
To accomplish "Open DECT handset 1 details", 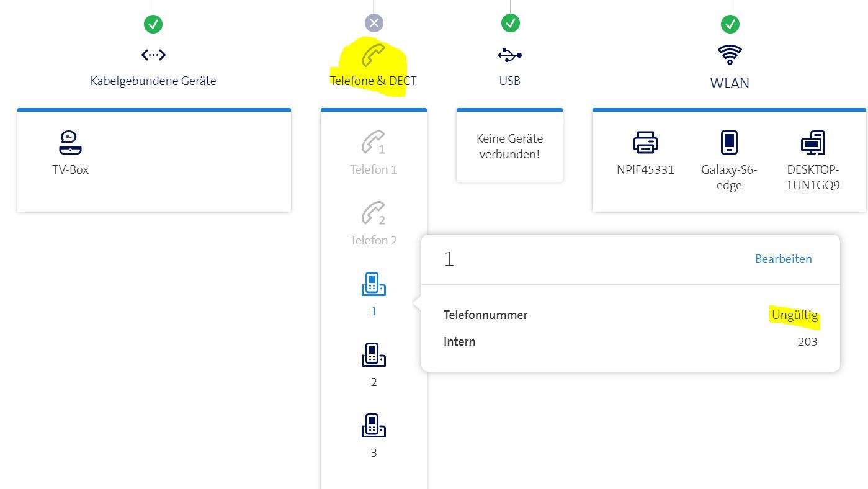I will [x=373, y=284].
